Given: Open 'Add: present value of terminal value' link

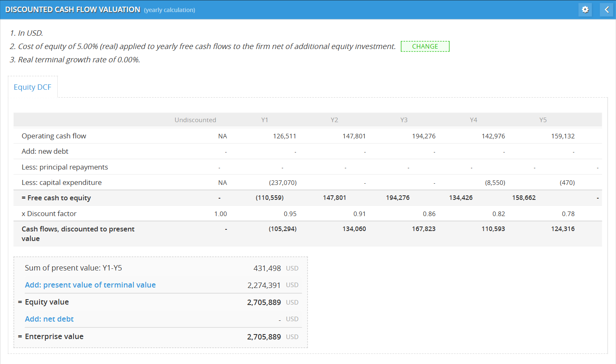Looking at the screenshot, I should tap(90, 285).
